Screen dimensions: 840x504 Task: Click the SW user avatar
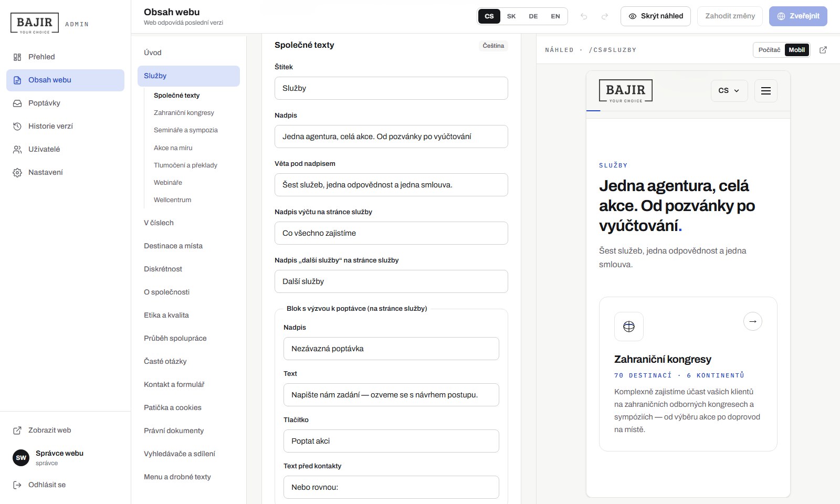(x=21, y=458)
